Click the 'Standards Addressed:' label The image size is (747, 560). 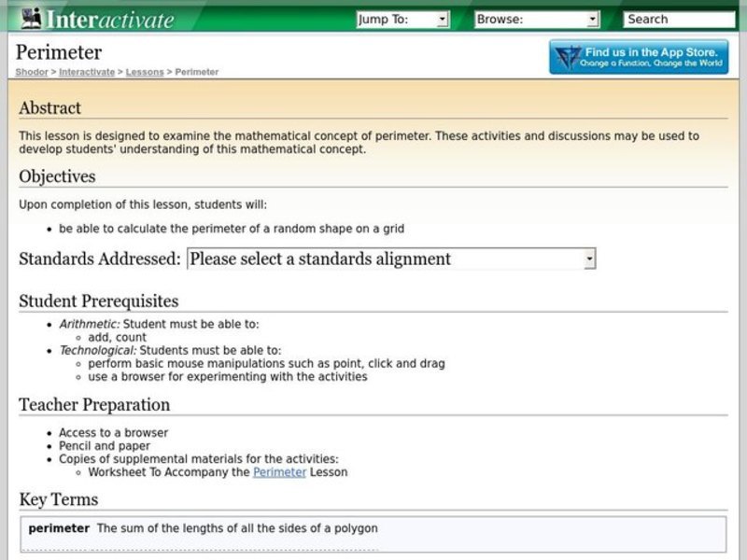click(x=100, y=259)
